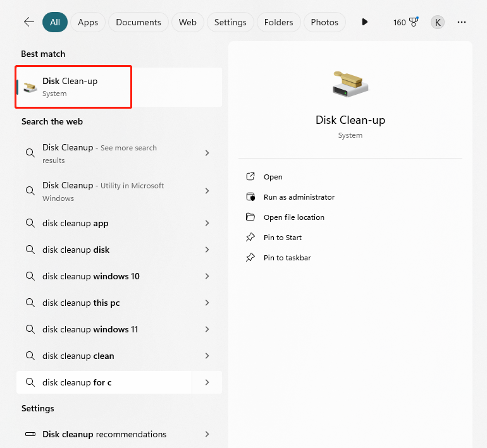The width and height of the screenshot is (487, 448).
Task: Click the play icon for more filters
Action: coord(364,22)
